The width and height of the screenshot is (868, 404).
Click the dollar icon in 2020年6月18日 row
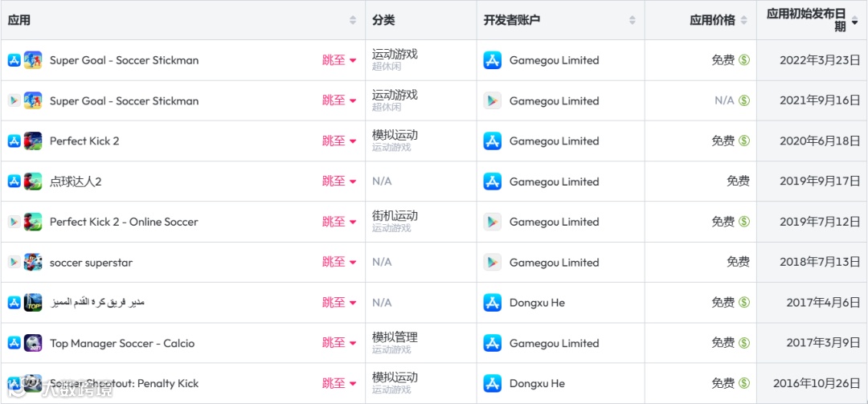point(744,141)
